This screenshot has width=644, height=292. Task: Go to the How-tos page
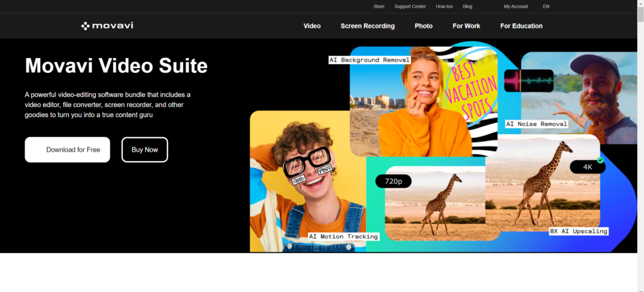point(444,6)
